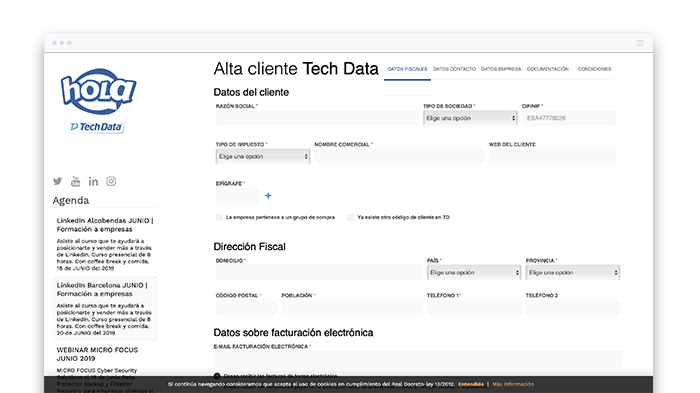Click 'Entendido' in the cookie banner
This screenshot has width=700, height=393.
click(x=471, y=384)
